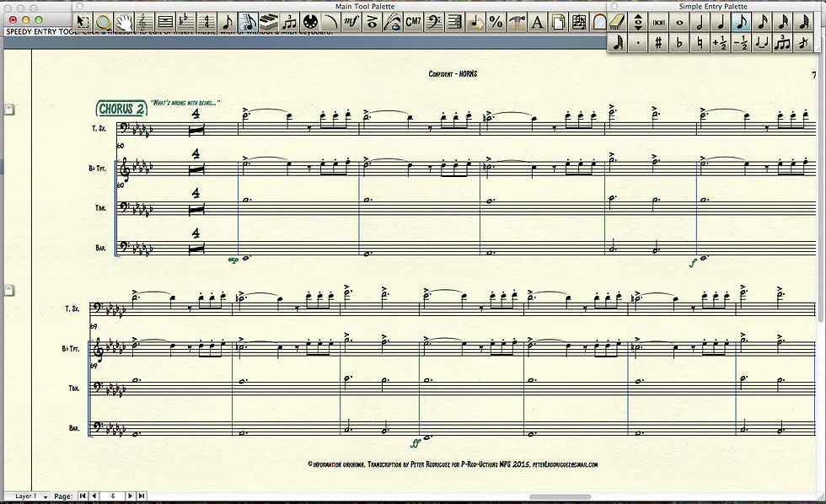
Task: Select the HyperScribe keyboard tool
Action: tap(269, 22)
